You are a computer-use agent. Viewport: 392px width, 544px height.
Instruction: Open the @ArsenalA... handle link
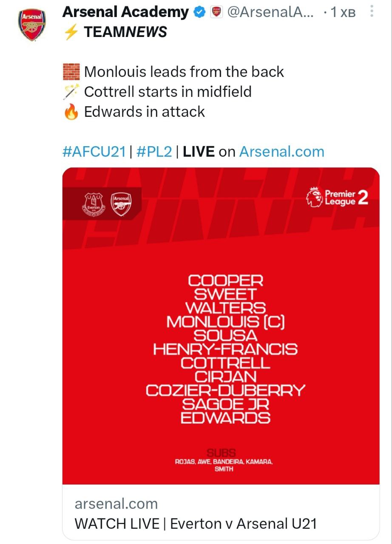pos(270,13)
